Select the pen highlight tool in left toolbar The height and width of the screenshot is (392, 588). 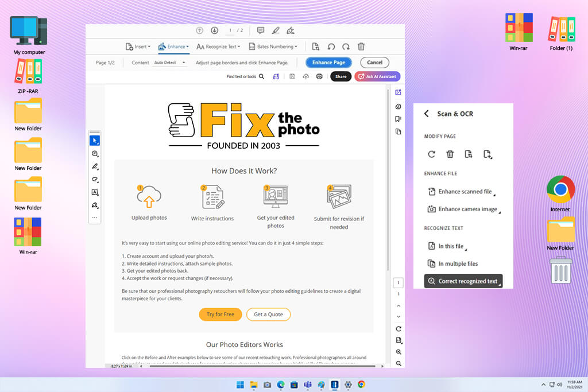[95, 166]
